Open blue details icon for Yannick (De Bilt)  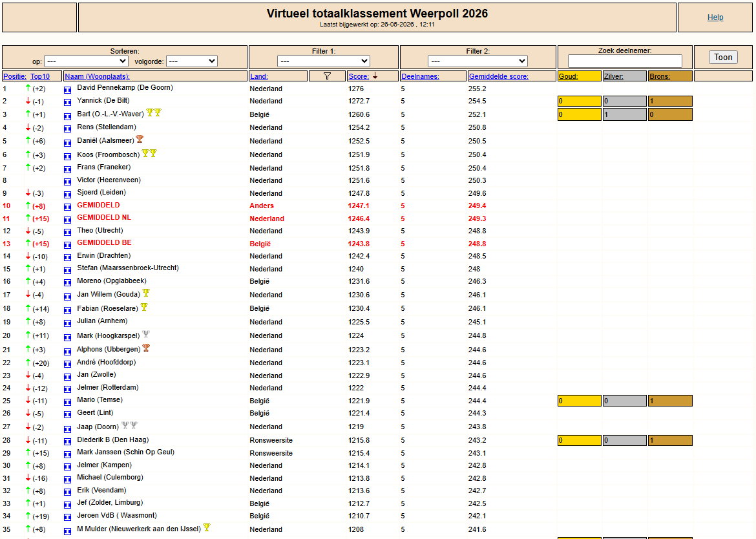(67, 102)
